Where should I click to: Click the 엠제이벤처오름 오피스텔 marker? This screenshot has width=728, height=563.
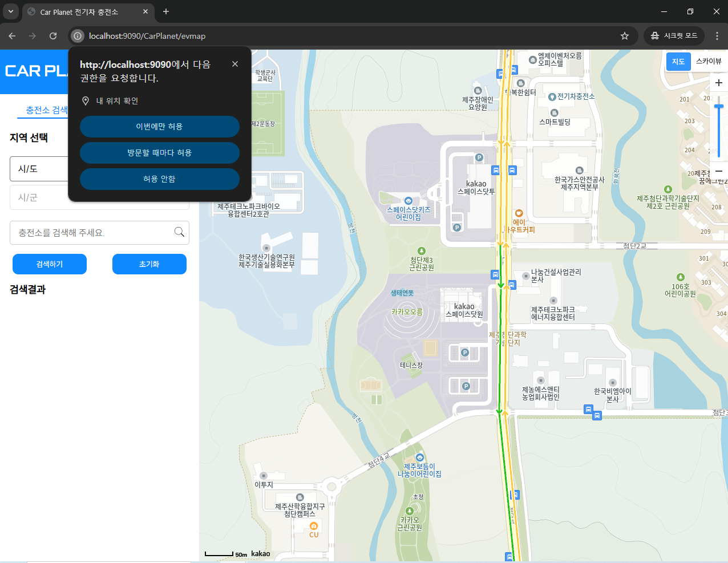[x=532, y=59]
